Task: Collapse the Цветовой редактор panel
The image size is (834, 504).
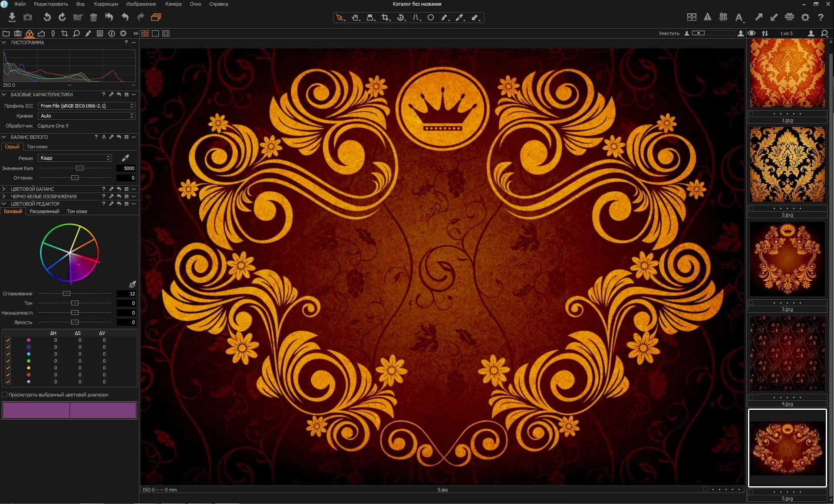Action: 4,204
